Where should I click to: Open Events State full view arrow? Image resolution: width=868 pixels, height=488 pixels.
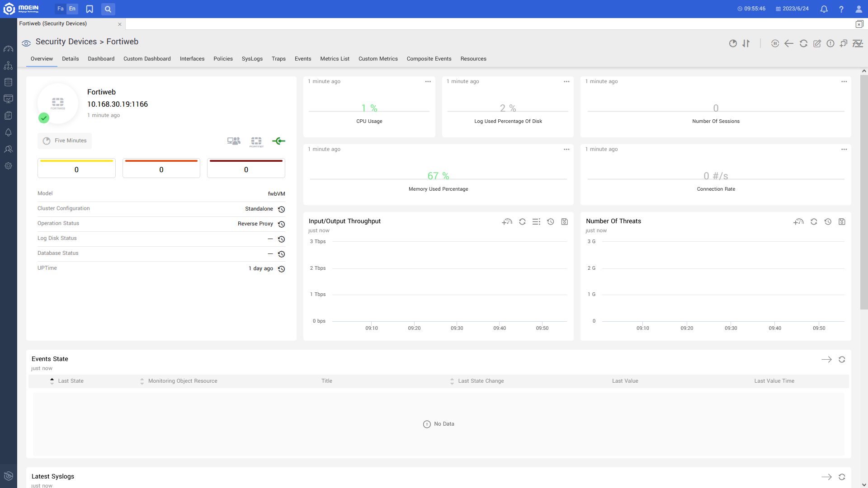(826, 360)
